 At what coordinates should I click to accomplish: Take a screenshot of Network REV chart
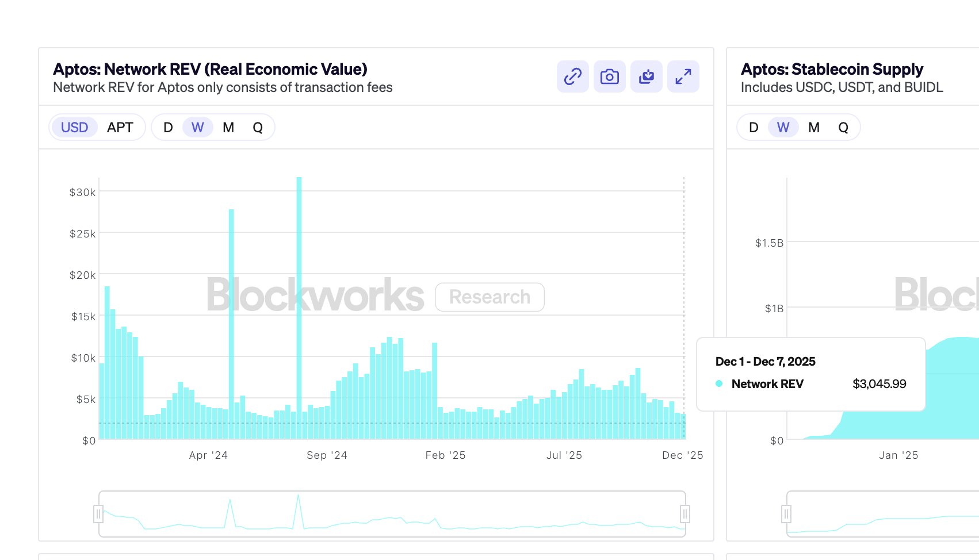click(609, 76)
